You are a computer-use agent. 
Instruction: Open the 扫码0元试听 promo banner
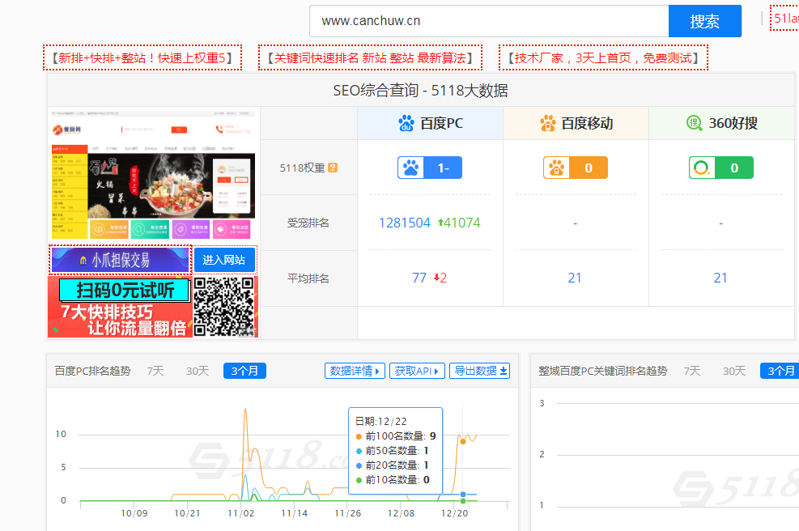pyautogui.click(x=120, y=307)
